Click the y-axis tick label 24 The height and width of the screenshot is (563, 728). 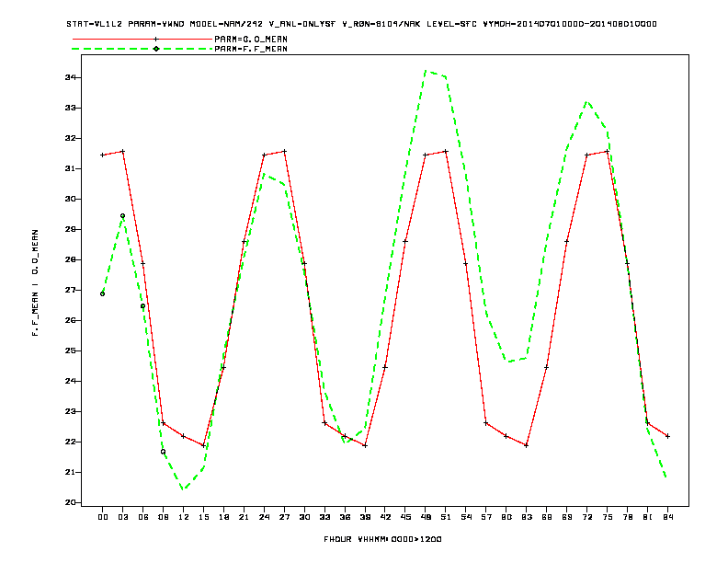(x=71, y=382)
